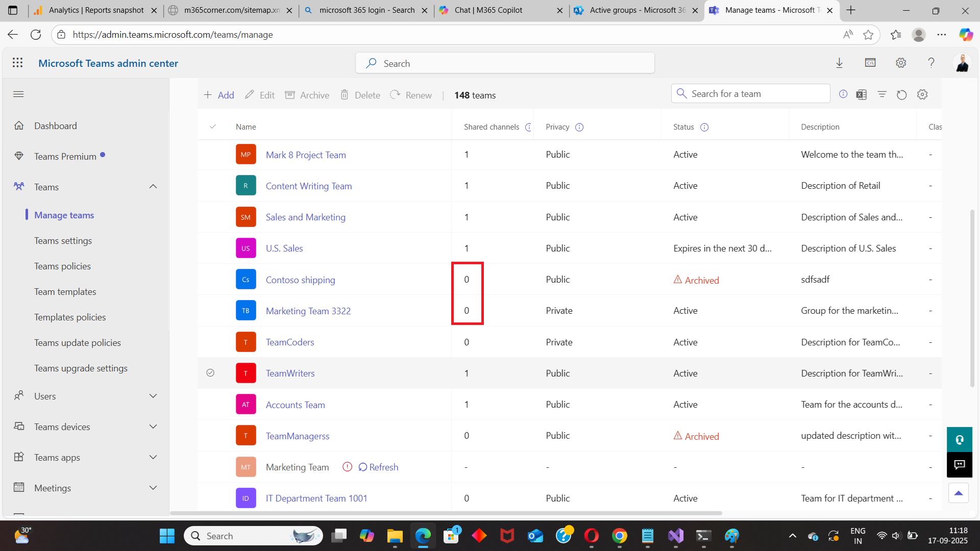The width and height of the screenshot is (980, 551).
Task: Click the Add team button
Action: coord(219,95)
